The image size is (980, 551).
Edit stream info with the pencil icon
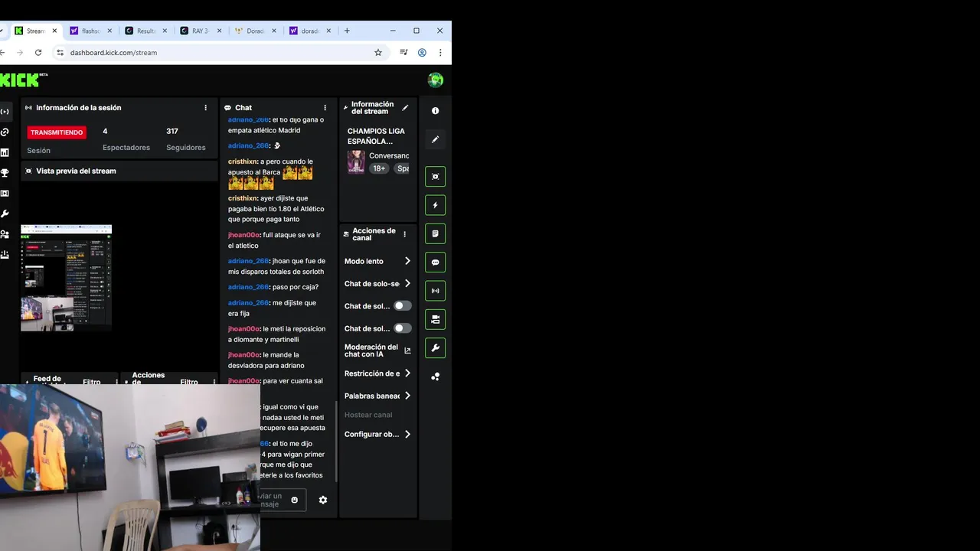point(405,108)
